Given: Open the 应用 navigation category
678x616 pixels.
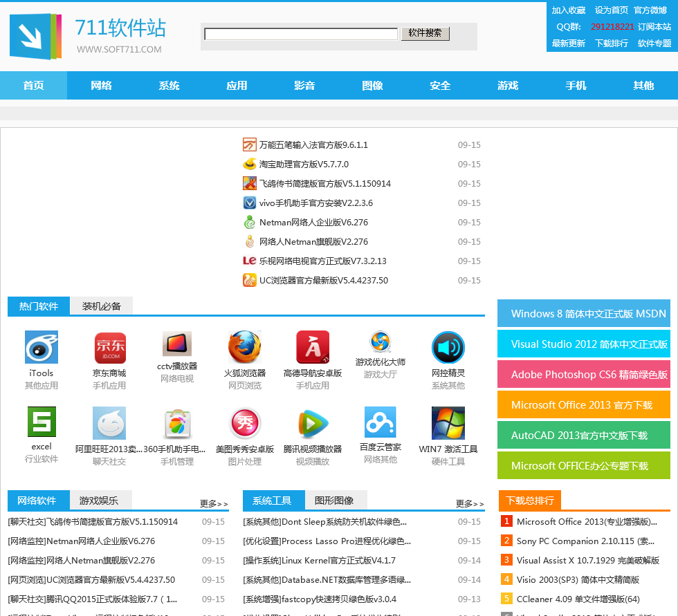Looking at the screenshot, I should click(x=237, y=86).
